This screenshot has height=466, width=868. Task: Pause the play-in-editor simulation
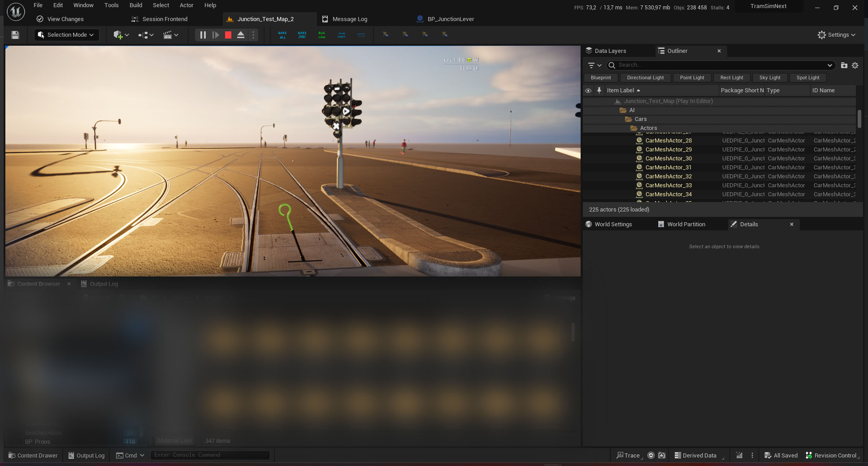click(203, 35)
